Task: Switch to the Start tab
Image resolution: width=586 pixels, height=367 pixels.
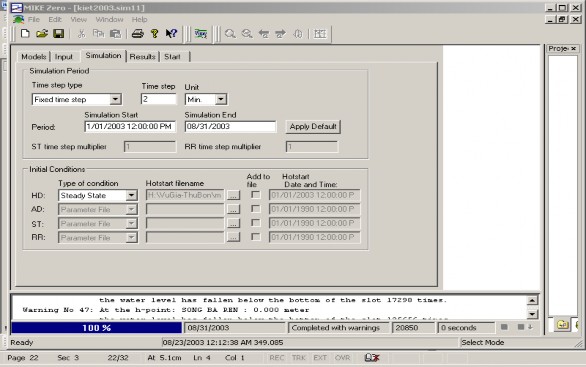Action: pos(172,57)
